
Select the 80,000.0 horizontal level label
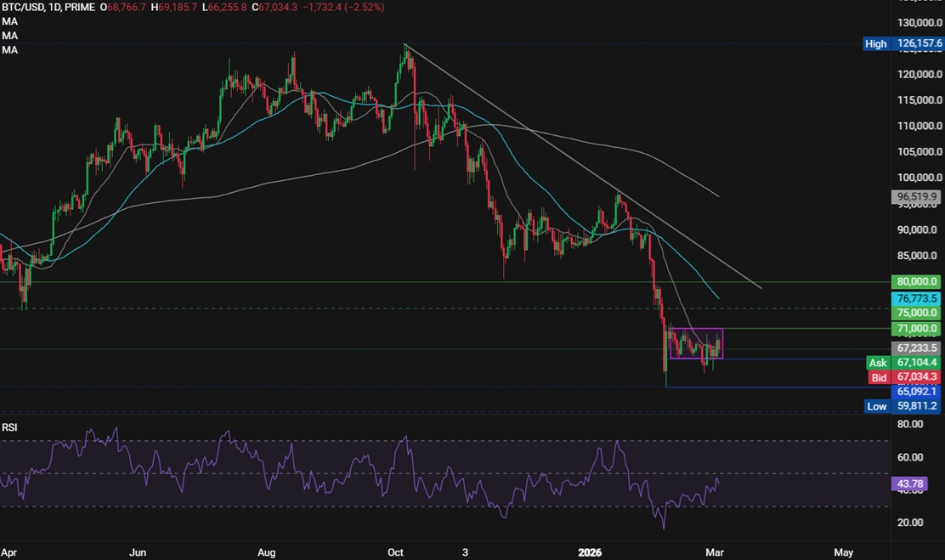915,281
